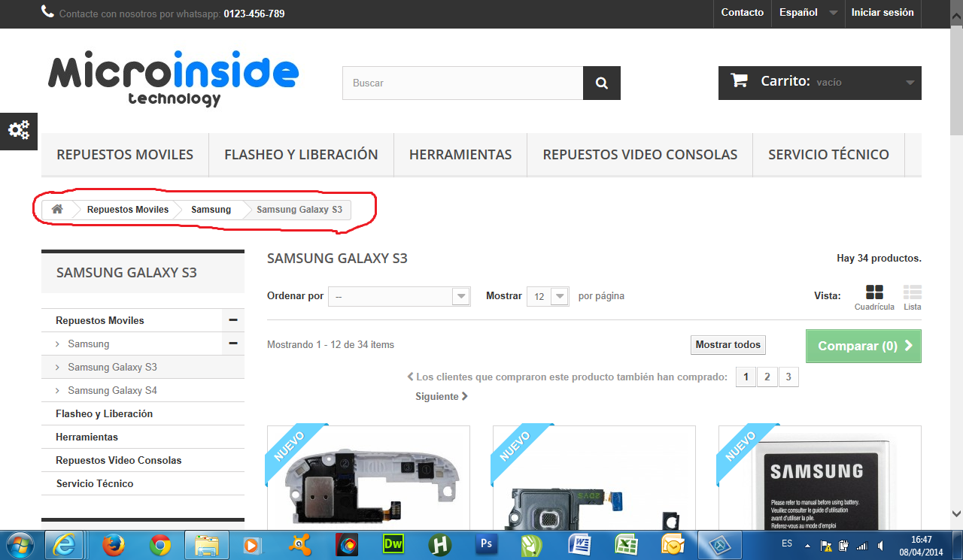Open the Windows Start menu

pyautogui.click(x=19, y=544)
